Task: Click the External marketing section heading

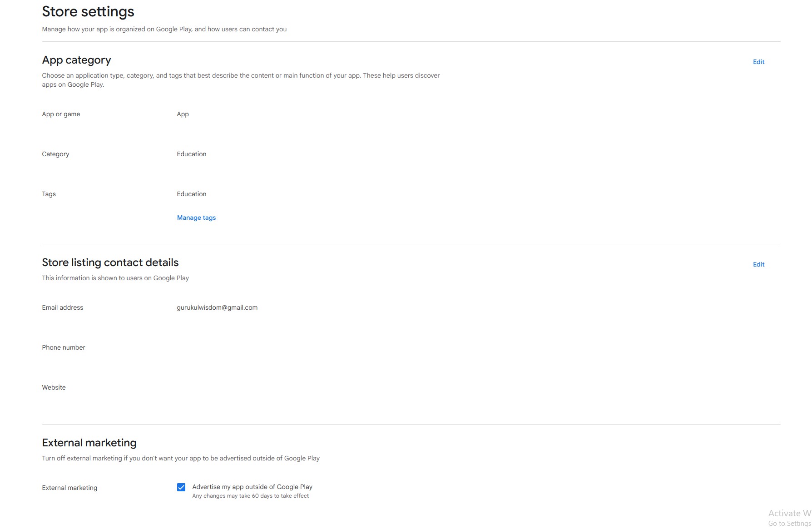Action: (x=89, y=443)
